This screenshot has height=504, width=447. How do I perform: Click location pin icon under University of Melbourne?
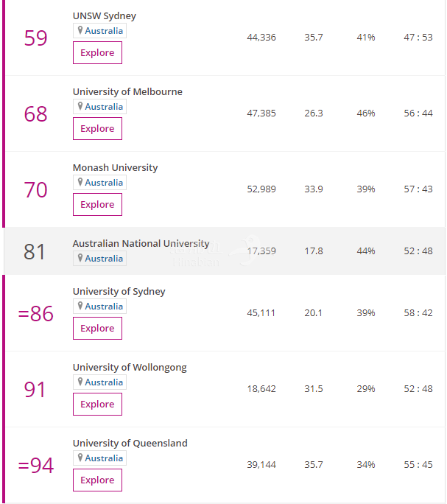click(x=80, y=106)
